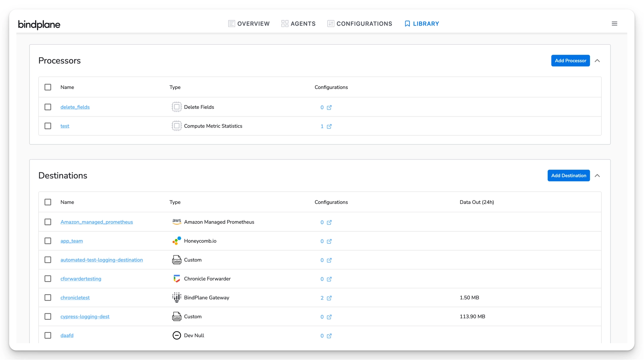Viewport: 644px width, 360px height.
Task: Click the BindPlane Gateway icon
Action: pyautogui.click(x=176, y=297)
